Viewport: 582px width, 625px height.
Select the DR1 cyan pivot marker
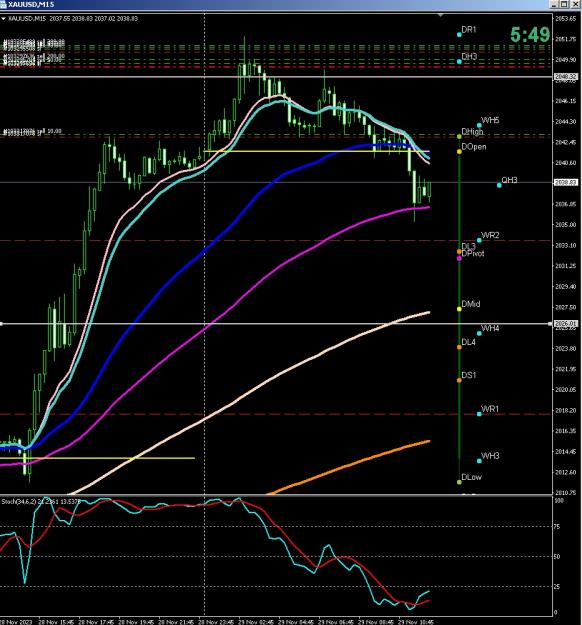click(x=459, y=35)
